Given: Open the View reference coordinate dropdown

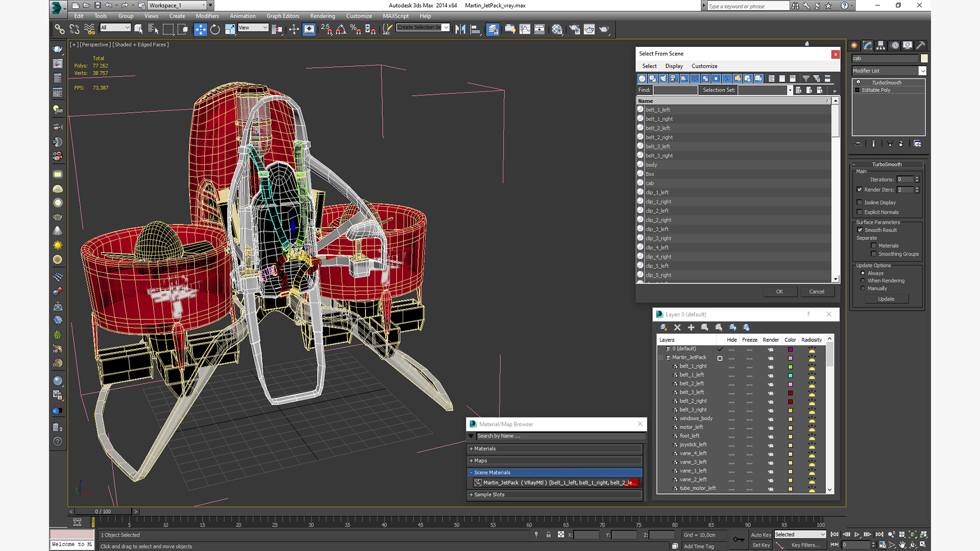Looking at the screenshot, I should [x=265, y=28].
